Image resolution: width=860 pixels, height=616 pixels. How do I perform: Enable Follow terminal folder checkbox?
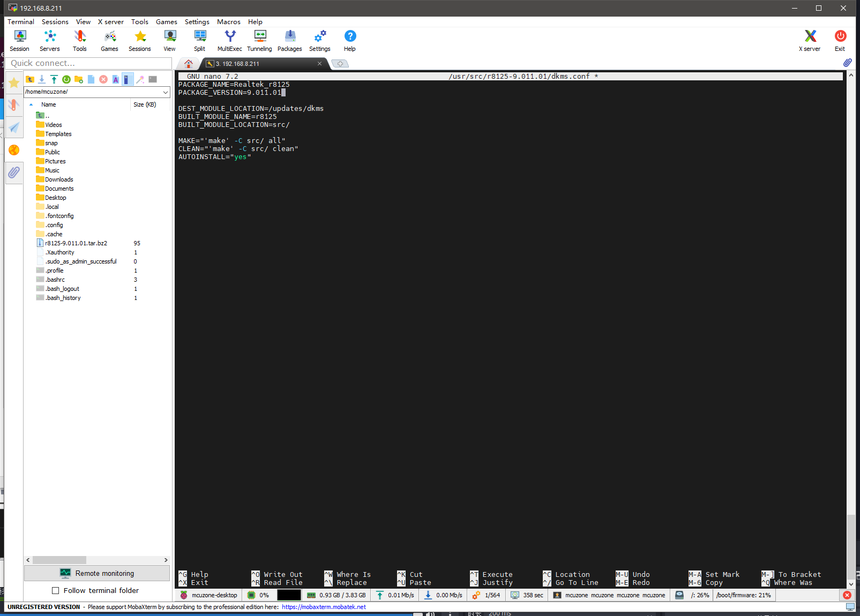(x=55, y=590)
